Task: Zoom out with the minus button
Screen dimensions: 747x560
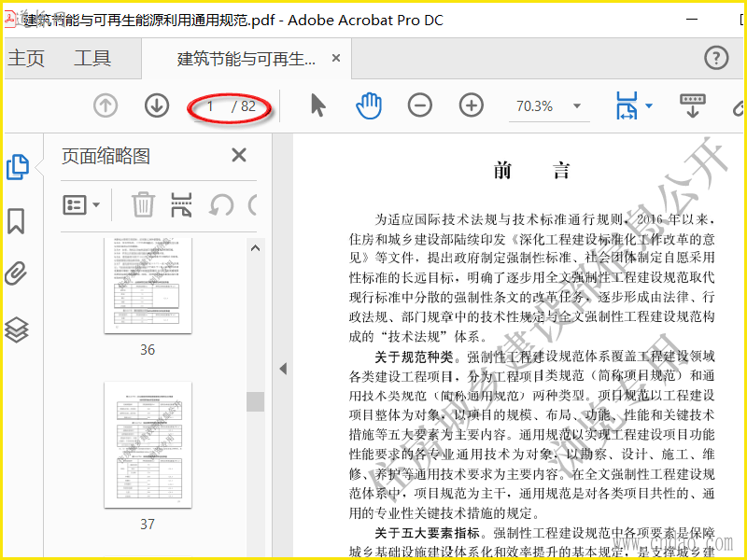Action: tap(419, 105)
